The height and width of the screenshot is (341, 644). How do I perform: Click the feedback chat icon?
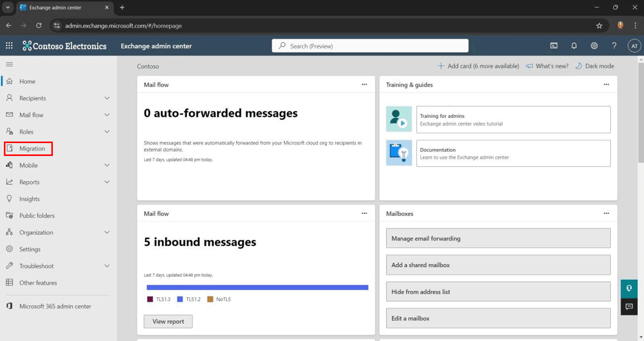629,307
